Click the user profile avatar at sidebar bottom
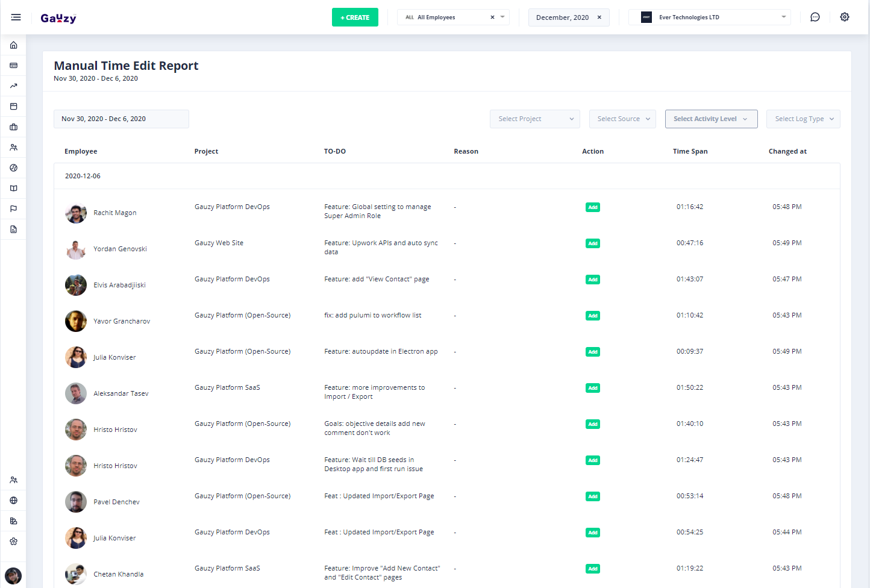The height and width of the screenshot is (588, 870). pos(13,576)
